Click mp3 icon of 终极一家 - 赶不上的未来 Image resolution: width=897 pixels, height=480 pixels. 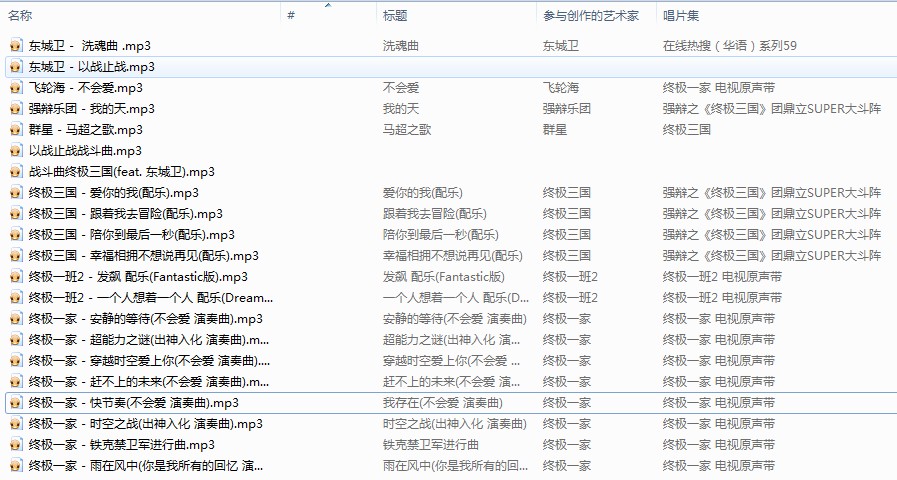[17, 382]
